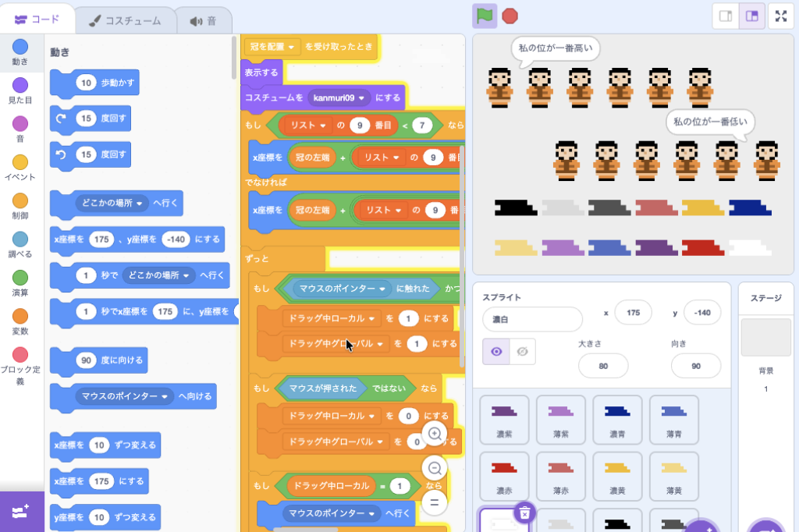This screenshot has height=532, width=799.
Task: Select the 変数 block category
Action: [x=20, y=322]
